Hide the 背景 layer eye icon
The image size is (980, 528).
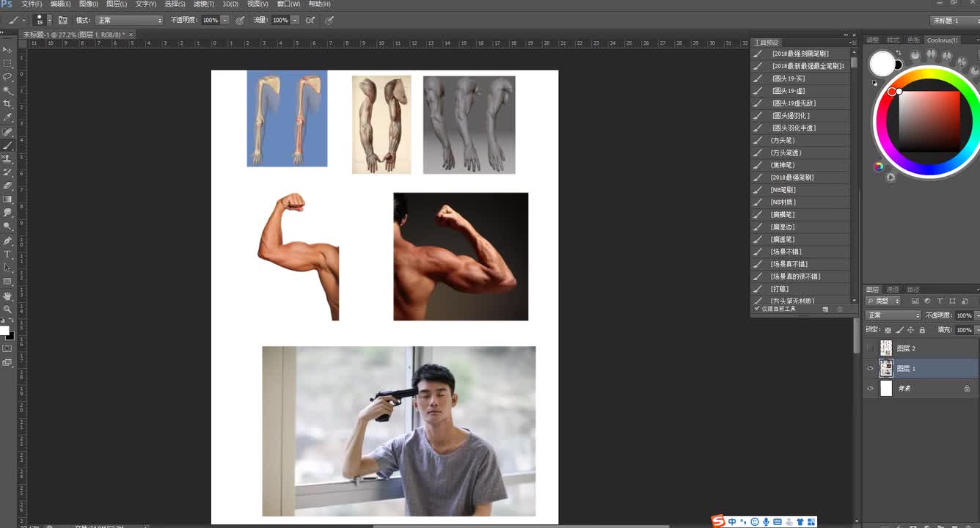[x=871, y=389]
